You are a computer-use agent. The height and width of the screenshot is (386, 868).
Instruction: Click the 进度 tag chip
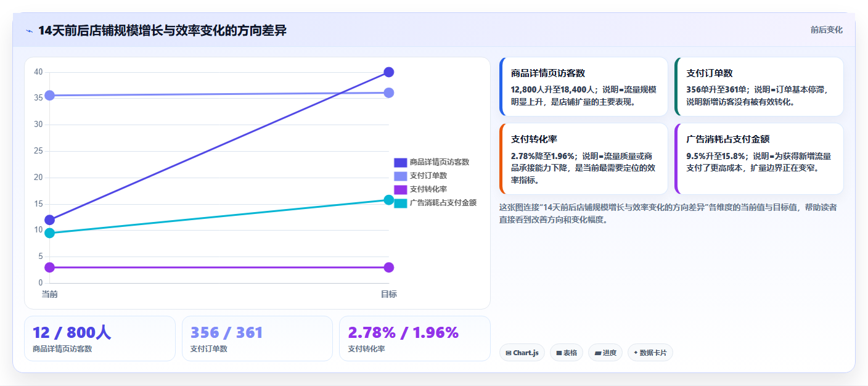click(605, 353)
